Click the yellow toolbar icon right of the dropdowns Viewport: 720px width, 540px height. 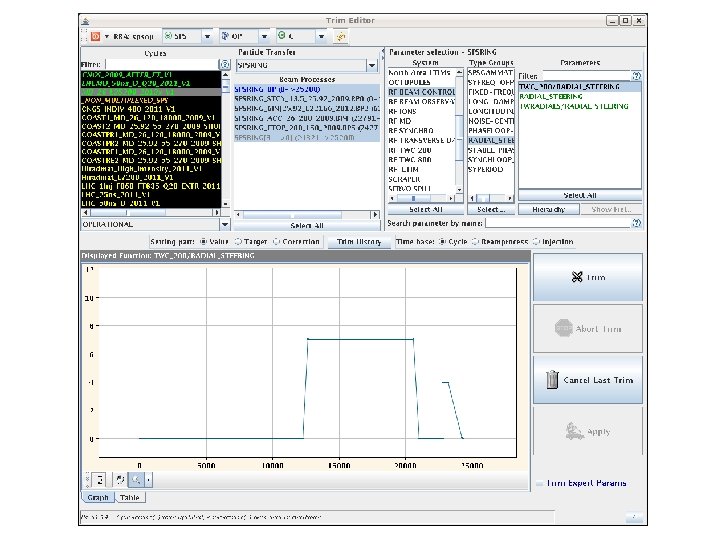click(x=341, y=36)
